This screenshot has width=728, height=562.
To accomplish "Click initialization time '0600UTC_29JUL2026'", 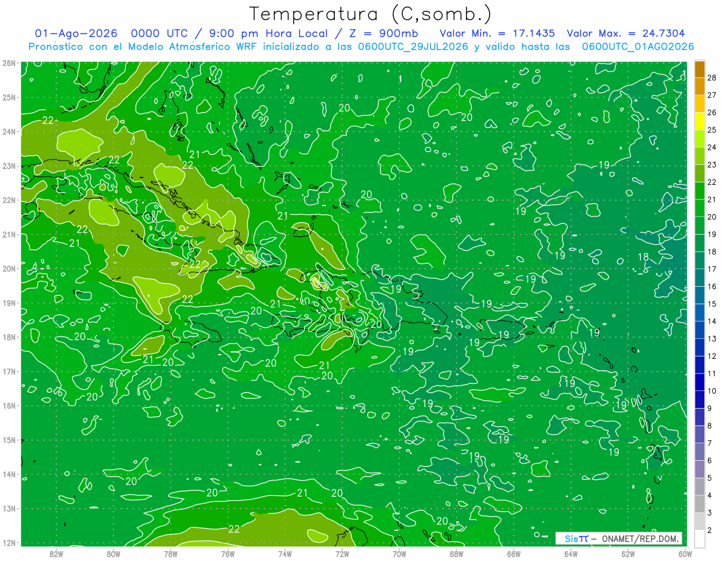I will 413,47.
